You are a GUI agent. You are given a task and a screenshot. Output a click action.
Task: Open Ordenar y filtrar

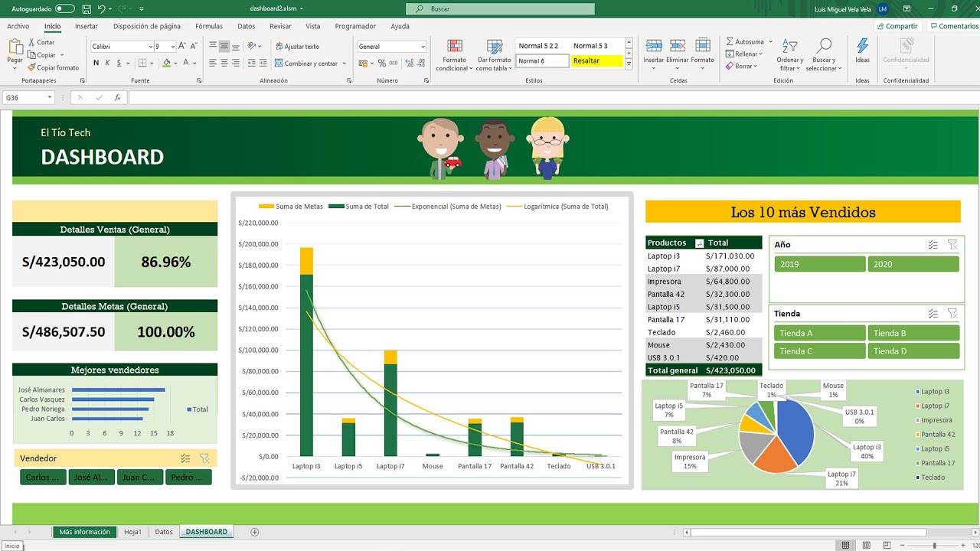789,54
